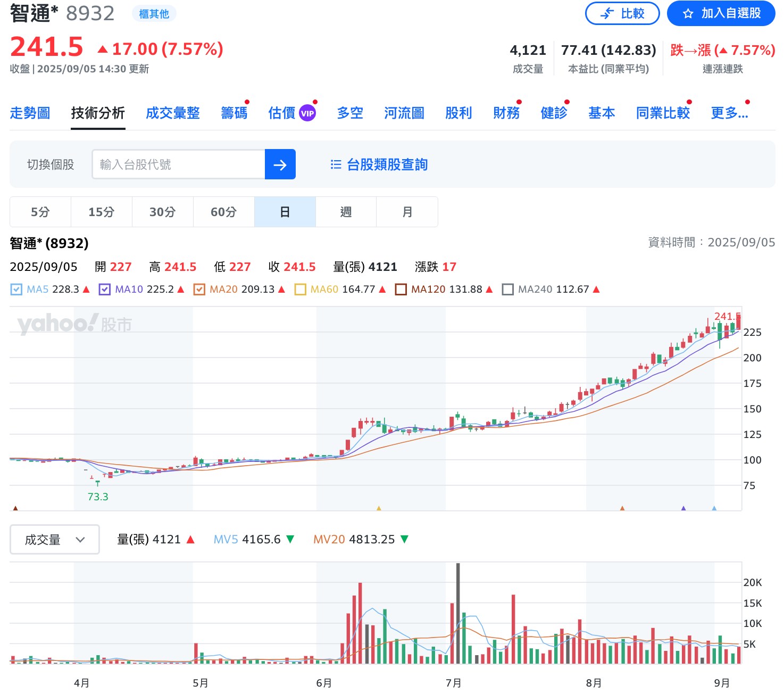Click the VIP badge on the 估價 tab
784x694 pixels.
(307, 112)
